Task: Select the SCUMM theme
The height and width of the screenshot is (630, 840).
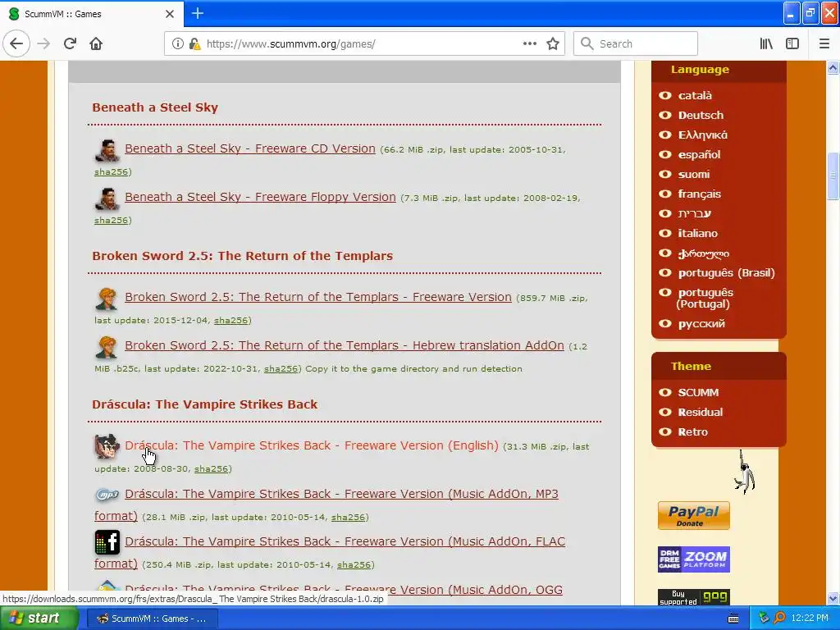Action: pyautogui.click(x=698, y=392)
